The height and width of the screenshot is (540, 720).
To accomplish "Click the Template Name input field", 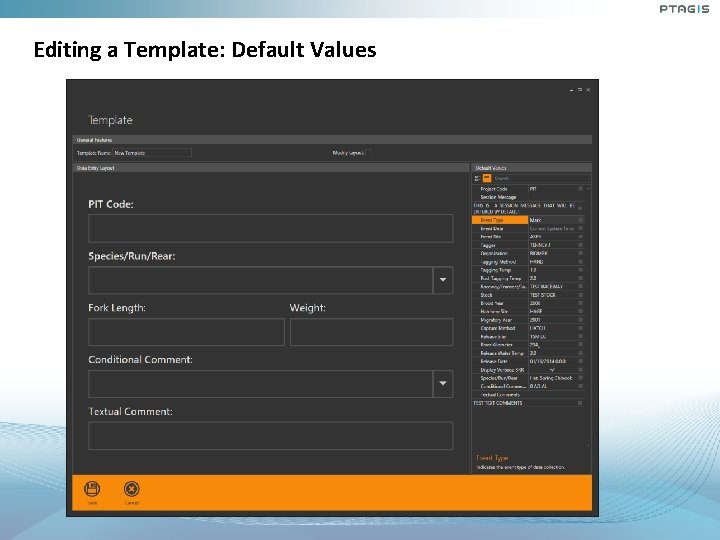I will coord(152,153).
